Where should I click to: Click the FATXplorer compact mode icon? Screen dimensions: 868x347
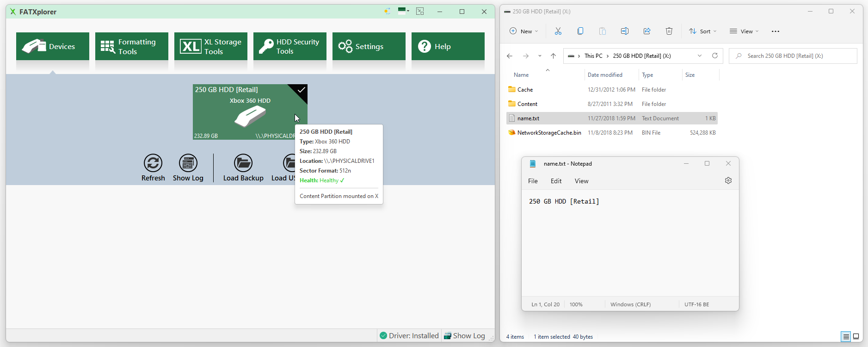420,11
